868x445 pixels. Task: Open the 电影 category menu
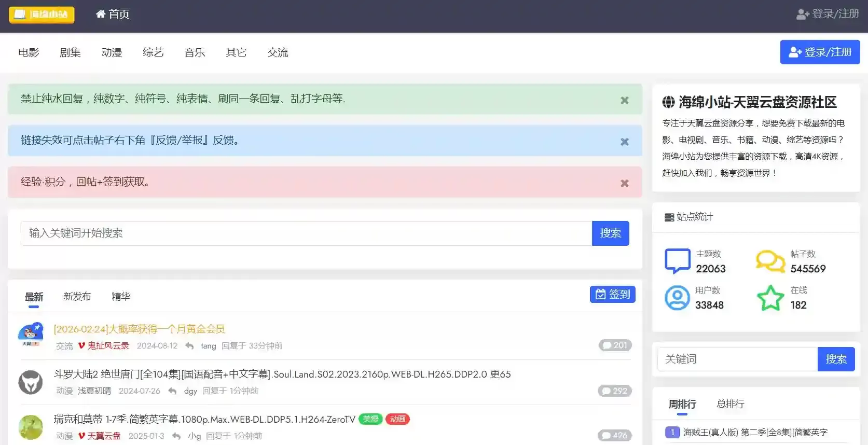29,52
